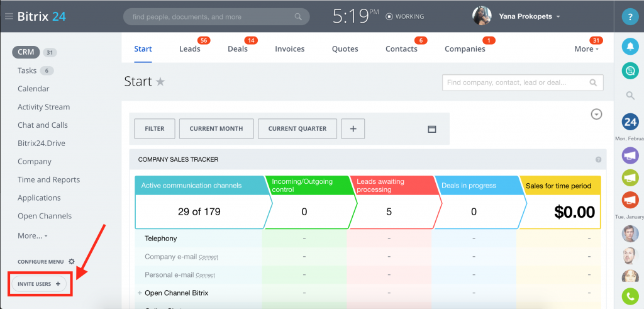Open the orange-red megaphone announcement icon

[630, 199]
